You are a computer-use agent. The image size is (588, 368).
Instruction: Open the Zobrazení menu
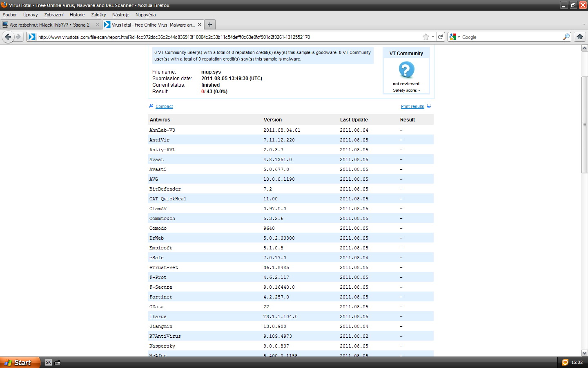54,15
